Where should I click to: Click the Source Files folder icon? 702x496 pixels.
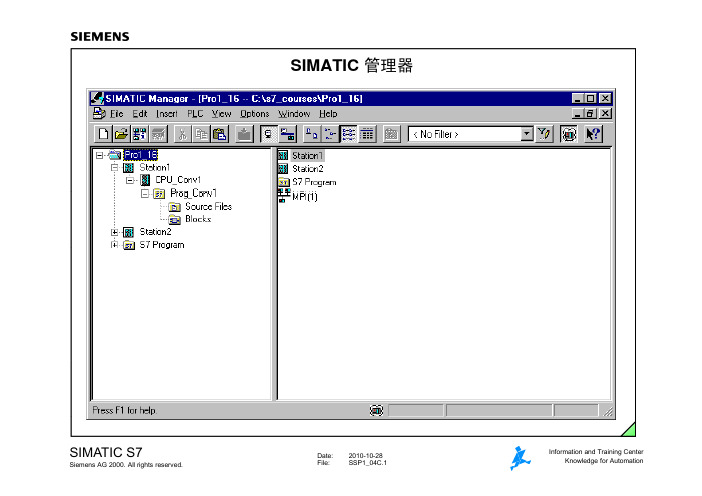(x=174, y=207)
